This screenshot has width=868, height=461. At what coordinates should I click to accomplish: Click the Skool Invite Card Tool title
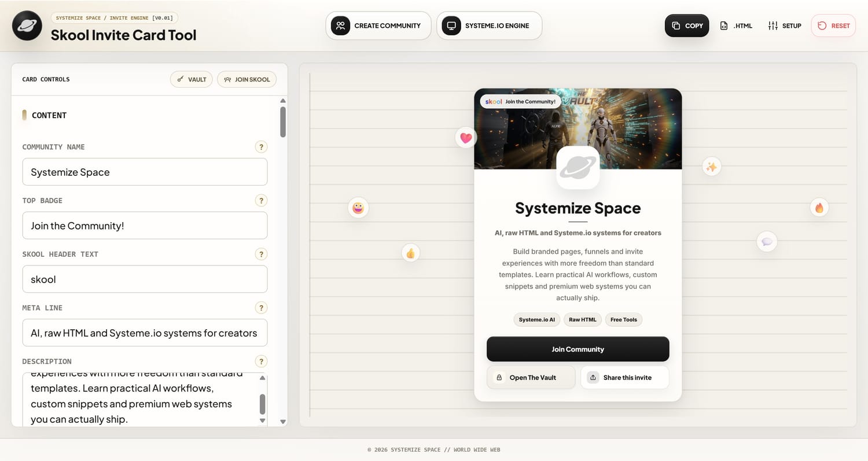(x=123, y=35)
